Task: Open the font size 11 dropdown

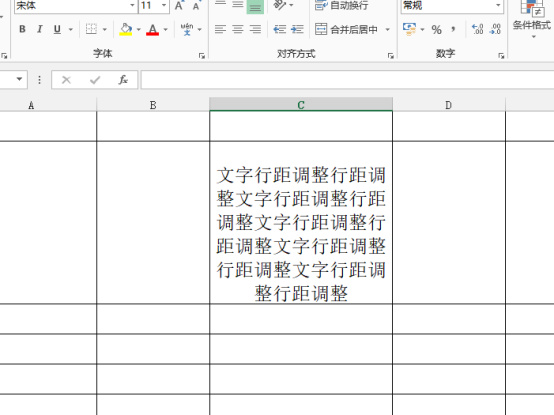Action: click(164, 5)
